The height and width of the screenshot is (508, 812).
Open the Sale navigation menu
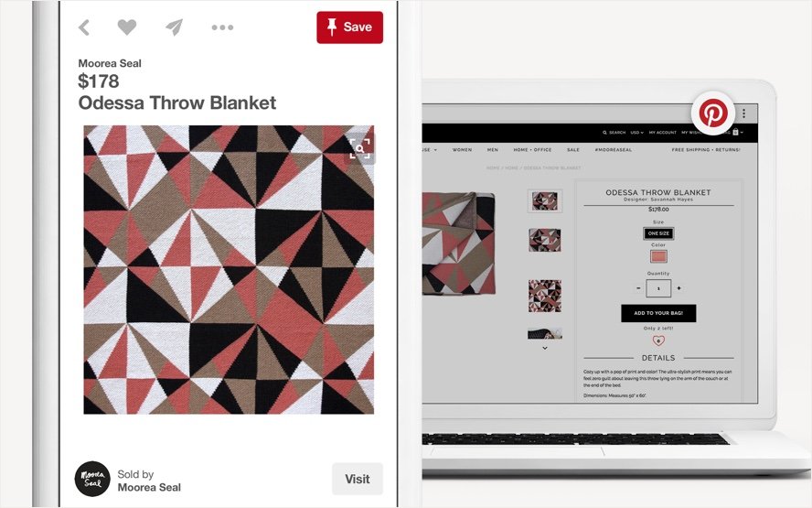[573, 150]
